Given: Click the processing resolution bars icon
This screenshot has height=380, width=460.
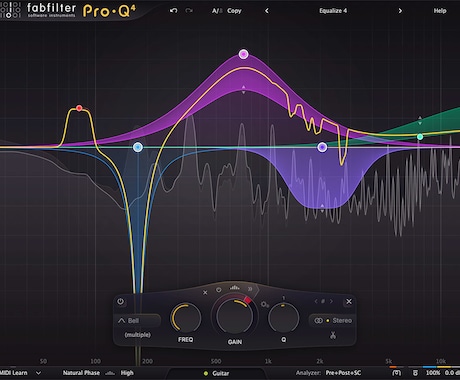Looking at the screenshot, I should [110, 373].
